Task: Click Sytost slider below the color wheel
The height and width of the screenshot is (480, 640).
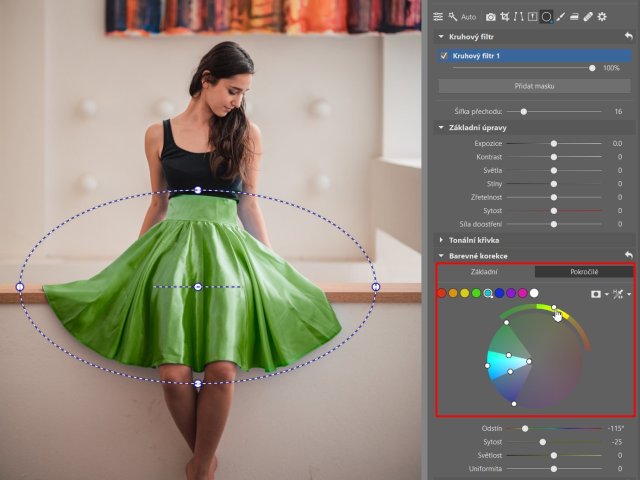Action: pos(542,442)
